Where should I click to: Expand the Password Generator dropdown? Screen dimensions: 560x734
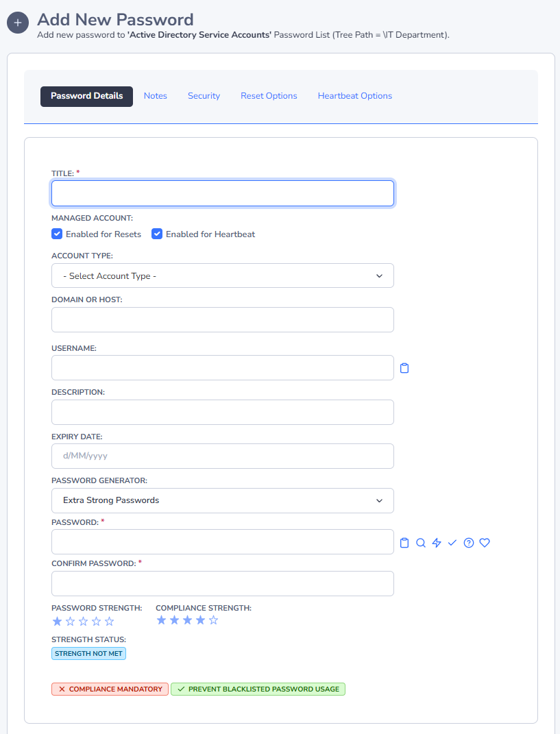(x=222, y=500)
